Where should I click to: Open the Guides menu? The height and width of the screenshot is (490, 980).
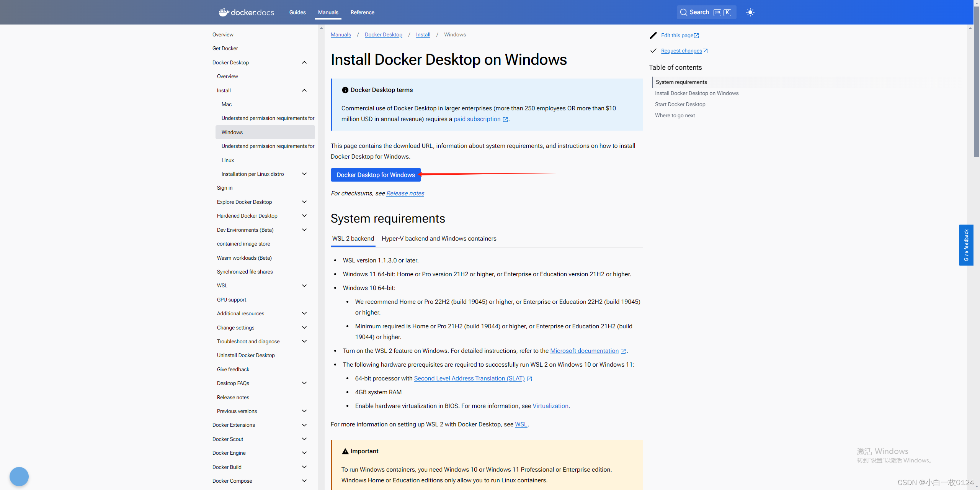(297, 12)
